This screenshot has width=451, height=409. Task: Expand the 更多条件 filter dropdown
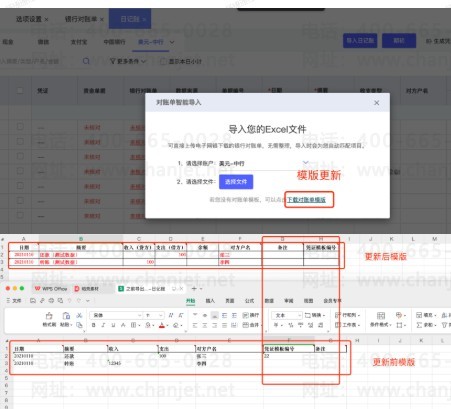128,61
